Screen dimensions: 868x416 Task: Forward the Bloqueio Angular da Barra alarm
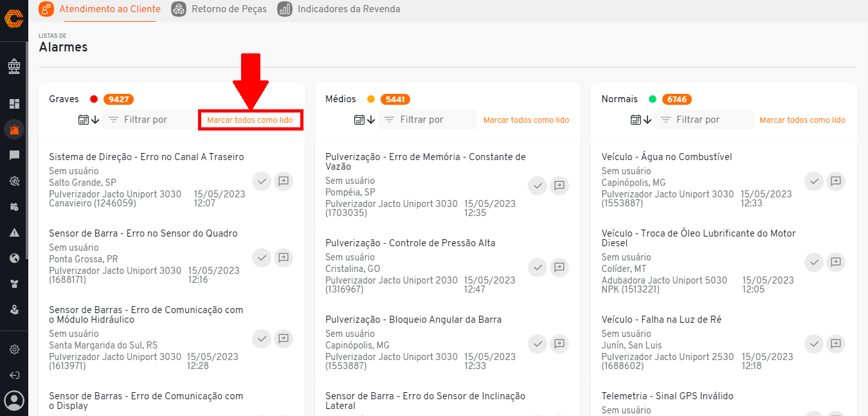560,344
